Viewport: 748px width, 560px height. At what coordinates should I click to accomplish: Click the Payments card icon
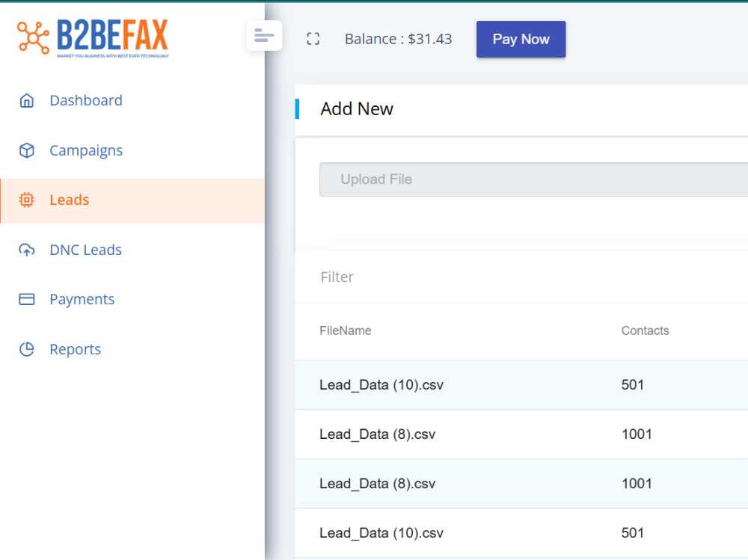coord(27,299)
